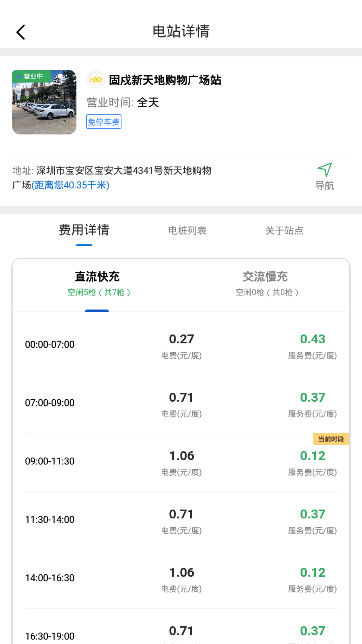Viewport: 362px width, 644px height.
Task: Open the 关于站点 tab
Action: [284, 231]
